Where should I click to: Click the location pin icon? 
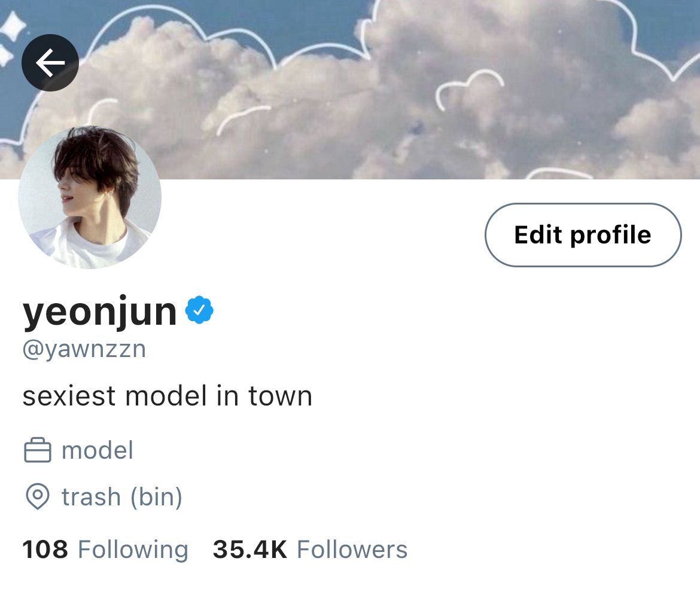point(38,496)
